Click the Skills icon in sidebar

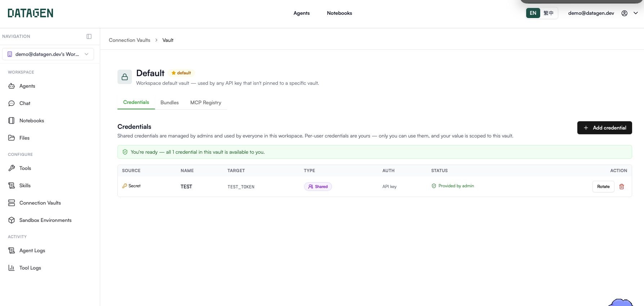[12, 185]
